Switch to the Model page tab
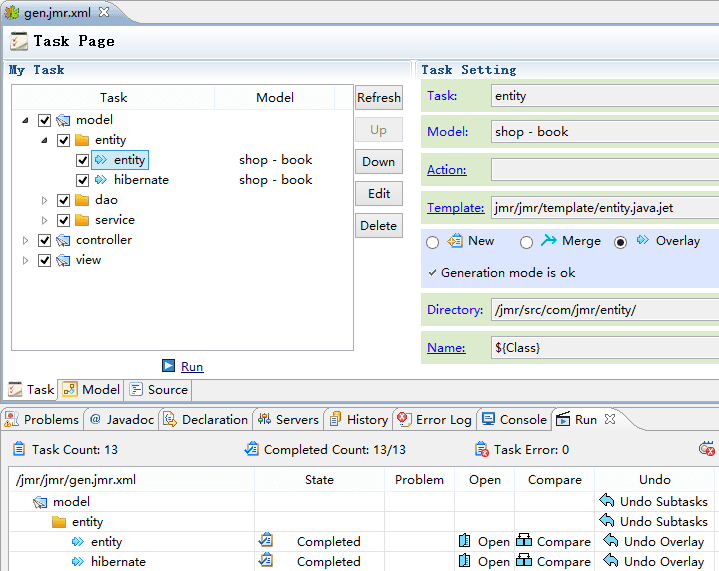Screen dimensions: 719x571 point(91,389)
